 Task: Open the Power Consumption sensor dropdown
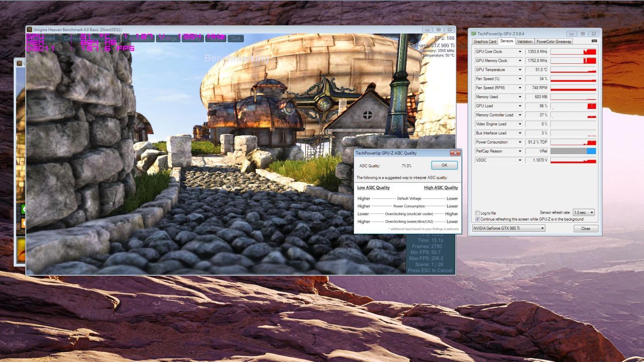[x=520, y=142]
